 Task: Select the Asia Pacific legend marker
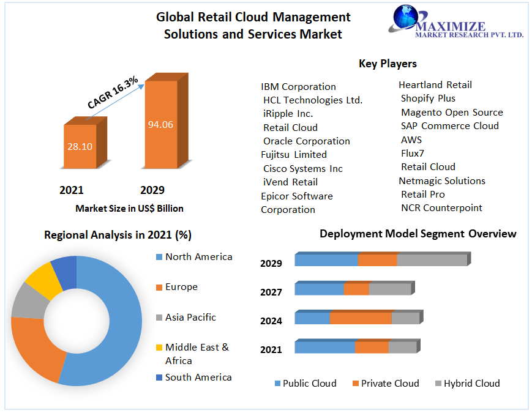(x=159, y=318)
